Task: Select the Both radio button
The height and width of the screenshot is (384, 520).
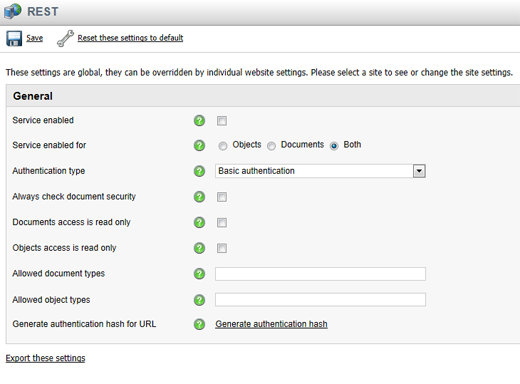Action: pyautogui.click(x=334, y=146)
